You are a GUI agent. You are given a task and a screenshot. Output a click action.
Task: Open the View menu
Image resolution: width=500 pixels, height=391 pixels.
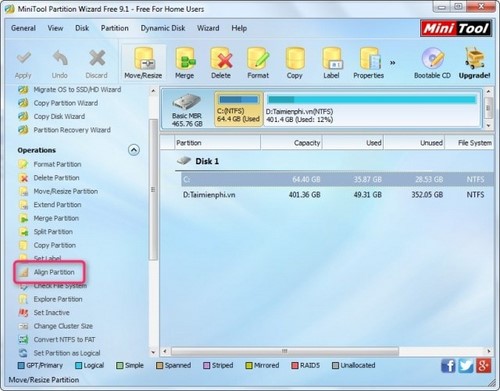pos(55,28)
